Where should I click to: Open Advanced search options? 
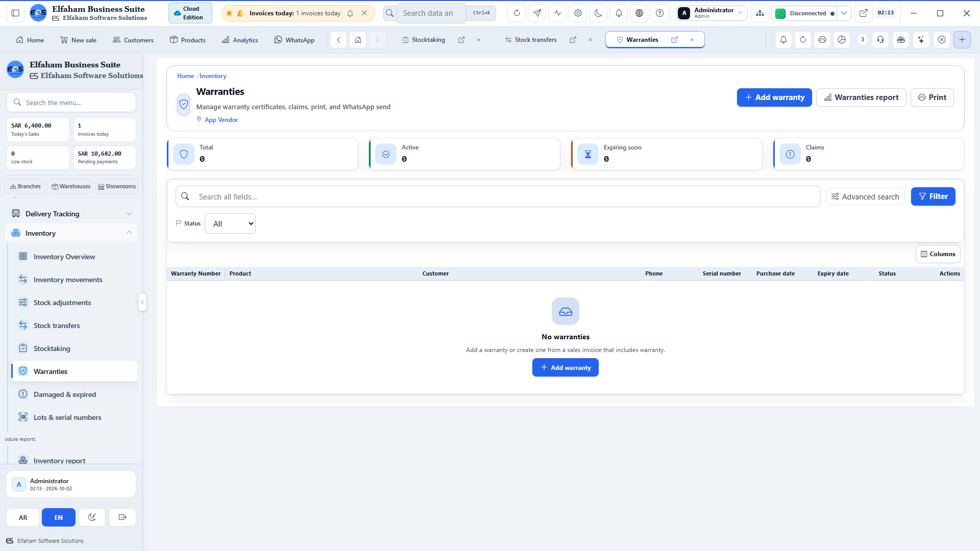tap(865, 196)
